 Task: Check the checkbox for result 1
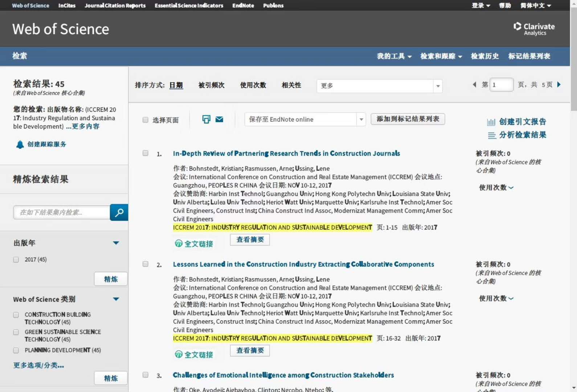pyautogui.click(x=146, y=153)
